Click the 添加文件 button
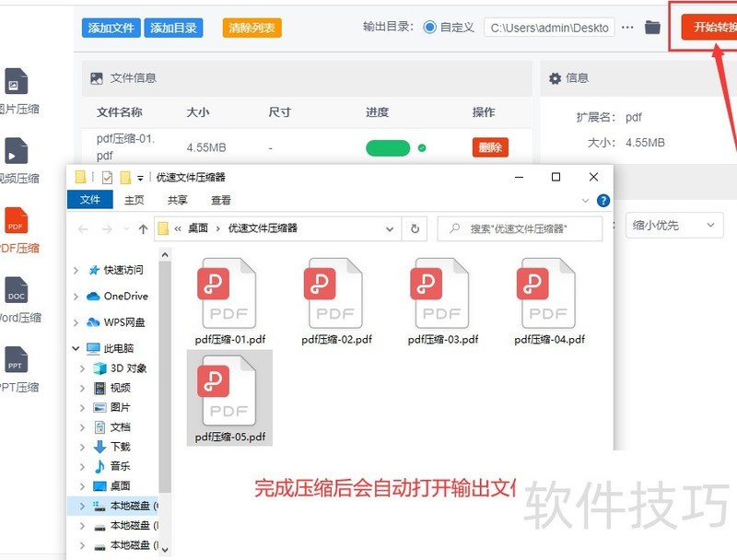Screen dimensions: 737x560 (111, 28)
